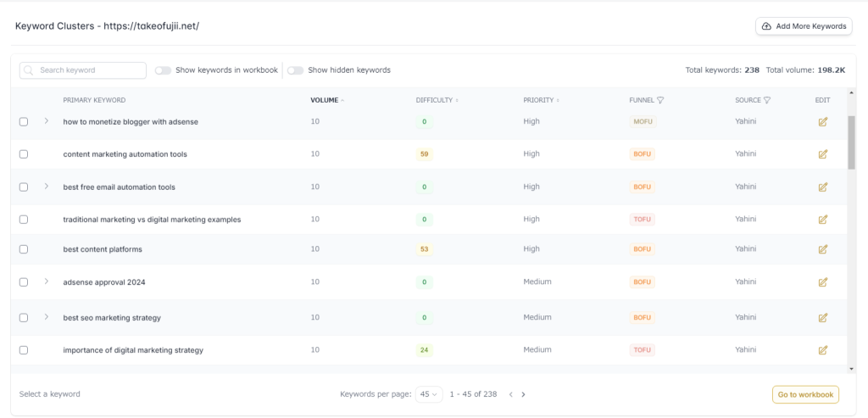Click TOFU tag in 'traditional marketing' row
Screen dimensions: 868x418
[x=643, y=220]
